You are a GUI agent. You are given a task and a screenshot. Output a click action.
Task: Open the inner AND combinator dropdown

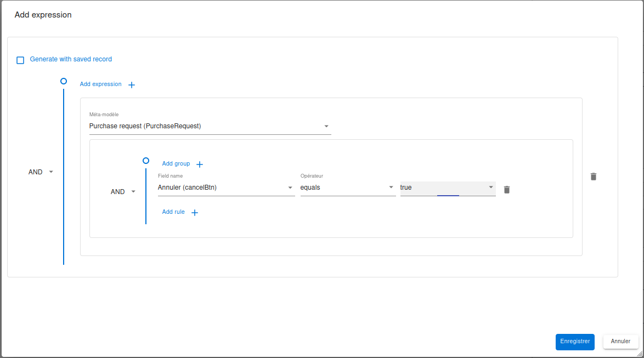(123, 192)
